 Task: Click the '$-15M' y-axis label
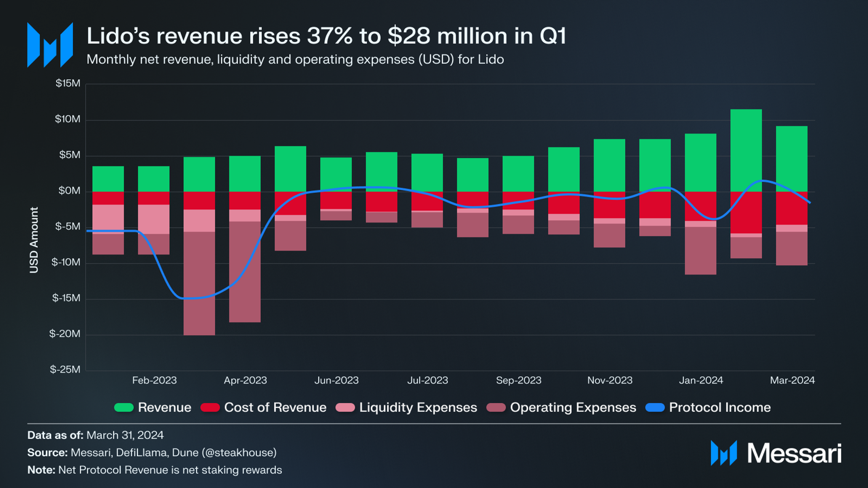point(66,298)
